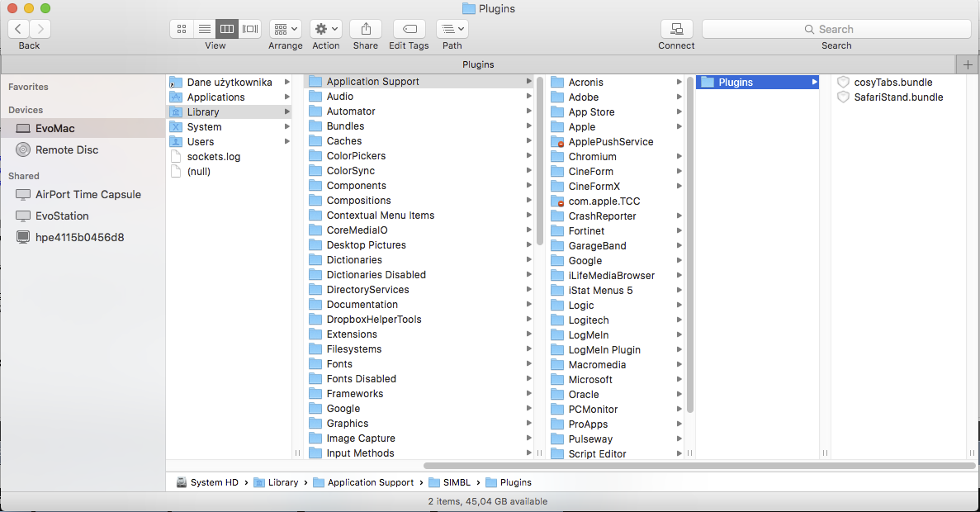Toggle column view mode button

tap(227, 29)
